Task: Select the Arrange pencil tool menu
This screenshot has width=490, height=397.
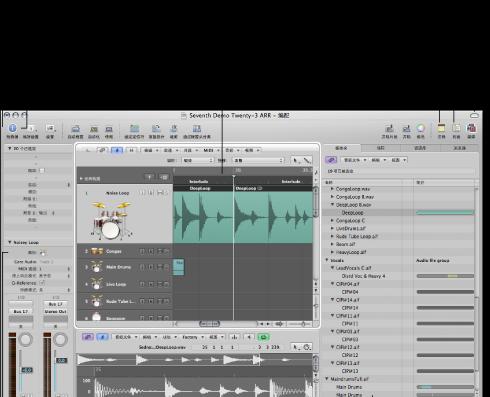Action: 307,160
